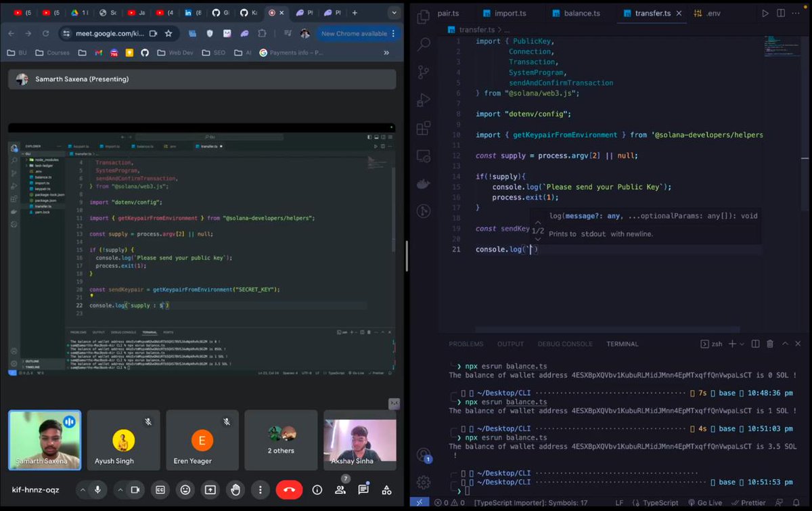Screen dimensions: 812x511
Task: Mute the microphone in Google Meet
Action: pyautogui.click(x=97, y=489)
